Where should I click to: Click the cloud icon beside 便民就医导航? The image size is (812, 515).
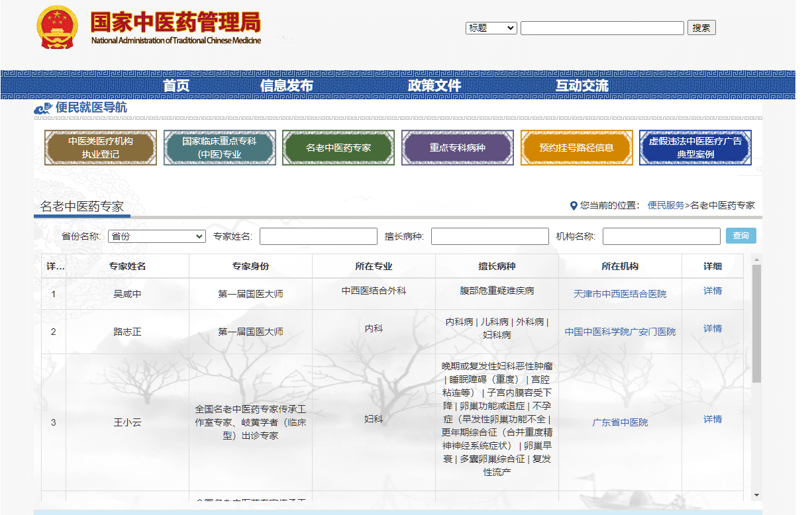pyautogui.click(x=43, y=108)
